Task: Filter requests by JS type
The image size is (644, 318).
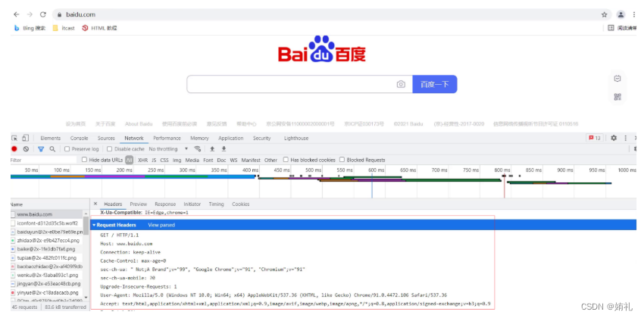Action: (154, 160)
